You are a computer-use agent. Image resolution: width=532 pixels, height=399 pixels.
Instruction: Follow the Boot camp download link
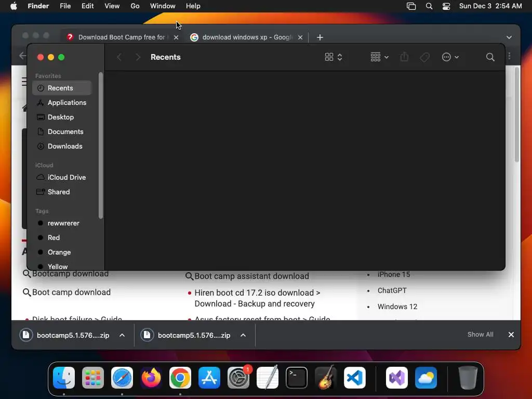coord(71,292)
